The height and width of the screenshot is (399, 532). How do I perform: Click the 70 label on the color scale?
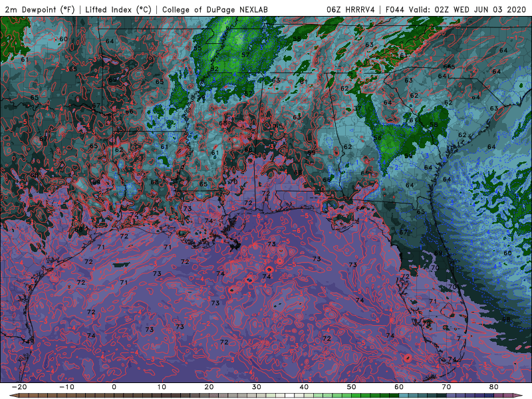click(x=446, y=387)
